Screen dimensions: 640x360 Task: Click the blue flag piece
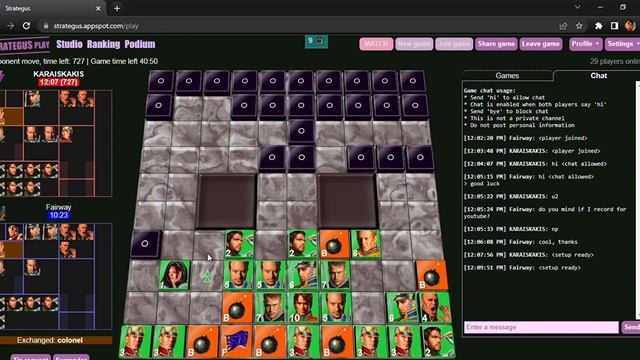[x=237, y=342]
